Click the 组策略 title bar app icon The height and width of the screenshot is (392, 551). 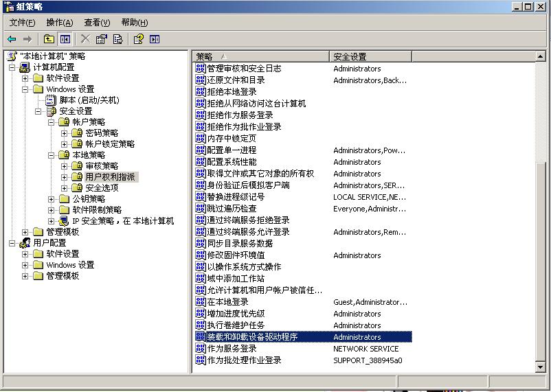[9, 7]
